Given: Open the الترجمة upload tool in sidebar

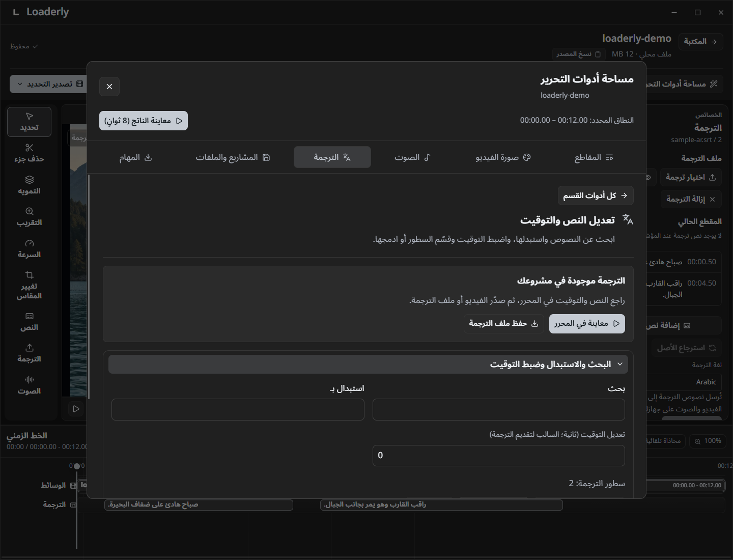Looking at the screenshot, I should pyautogui.click(x=29, y=353).
